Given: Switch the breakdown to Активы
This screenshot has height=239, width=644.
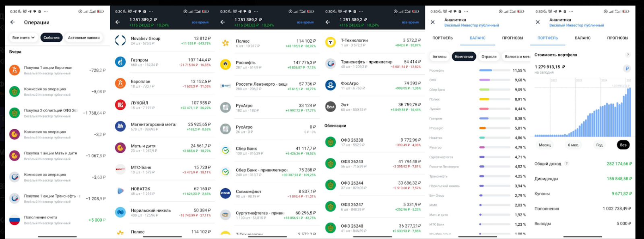Looking at the screenshot, I should point(440,57).
